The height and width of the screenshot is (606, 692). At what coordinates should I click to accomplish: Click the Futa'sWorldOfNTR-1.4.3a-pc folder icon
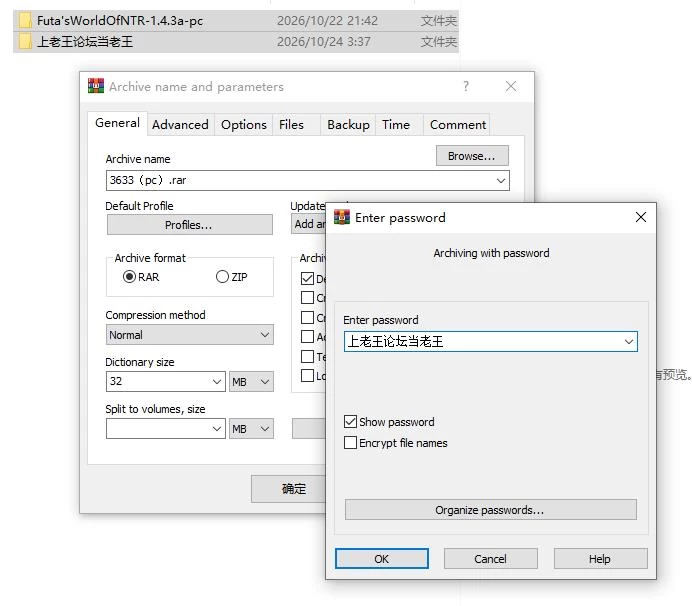click(25, 21)
